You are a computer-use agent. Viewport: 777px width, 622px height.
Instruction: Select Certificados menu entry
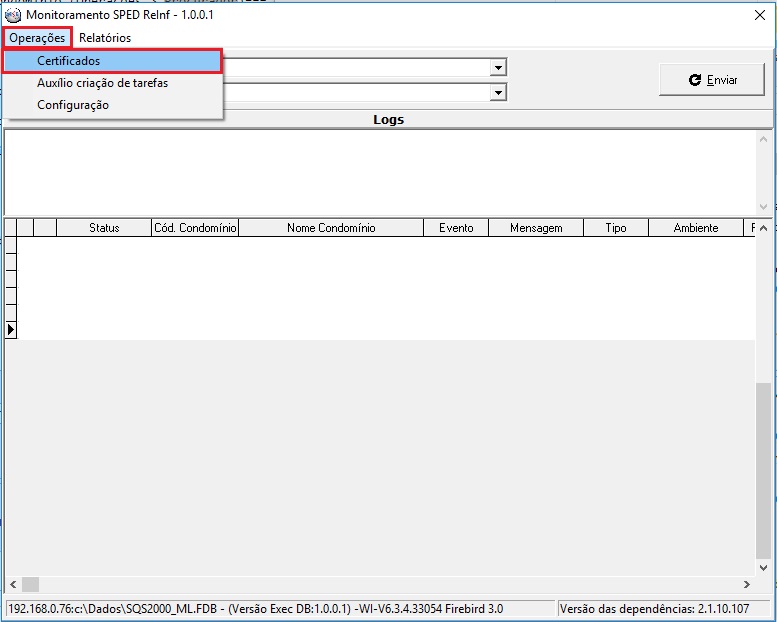113,61
